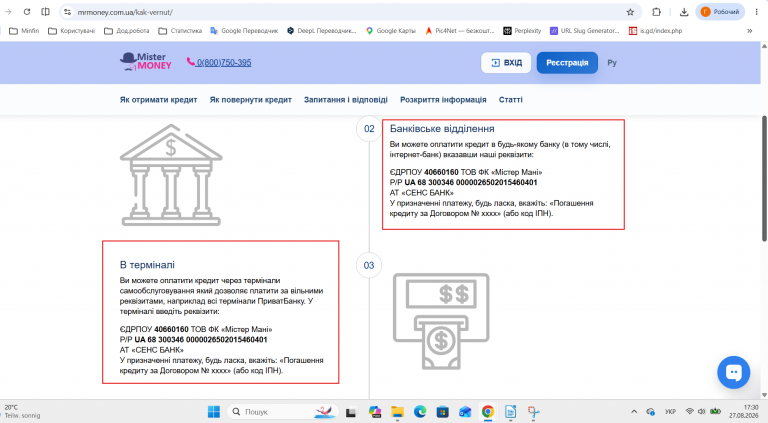This screenshot has height=423, width=768.
Task: Open the volume speaker tray icon
Action: [701, 411]
